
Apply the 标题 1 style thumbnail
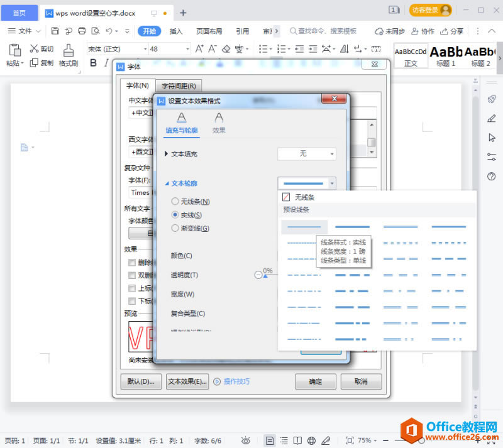446,56
